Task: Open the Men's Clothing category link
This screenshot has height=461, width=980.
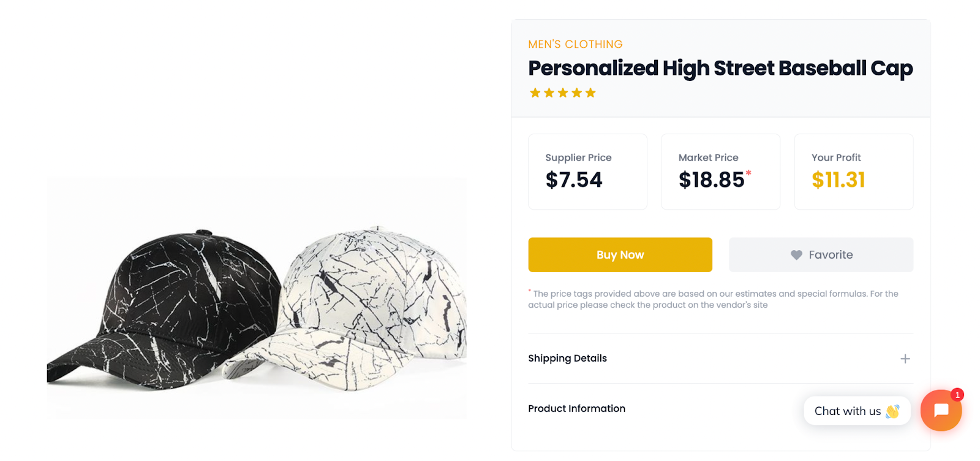Action: (575, 44)
